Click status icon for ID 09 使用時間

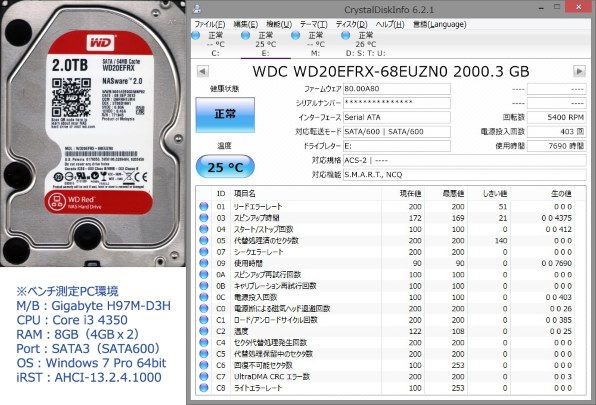(204, 263)
